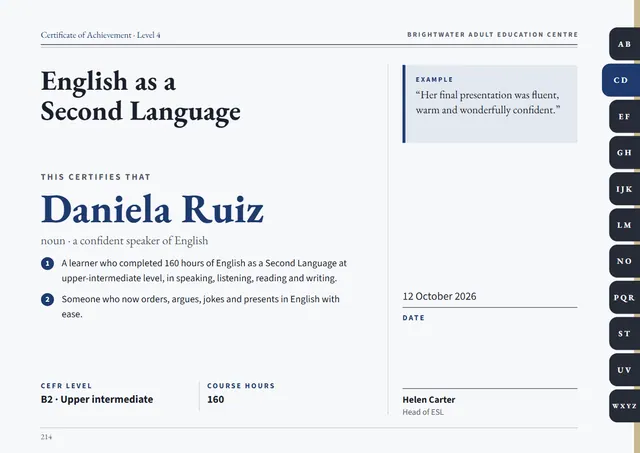
Task: Click 'noun · a confident speaker of English'
Action: [124, 241]
